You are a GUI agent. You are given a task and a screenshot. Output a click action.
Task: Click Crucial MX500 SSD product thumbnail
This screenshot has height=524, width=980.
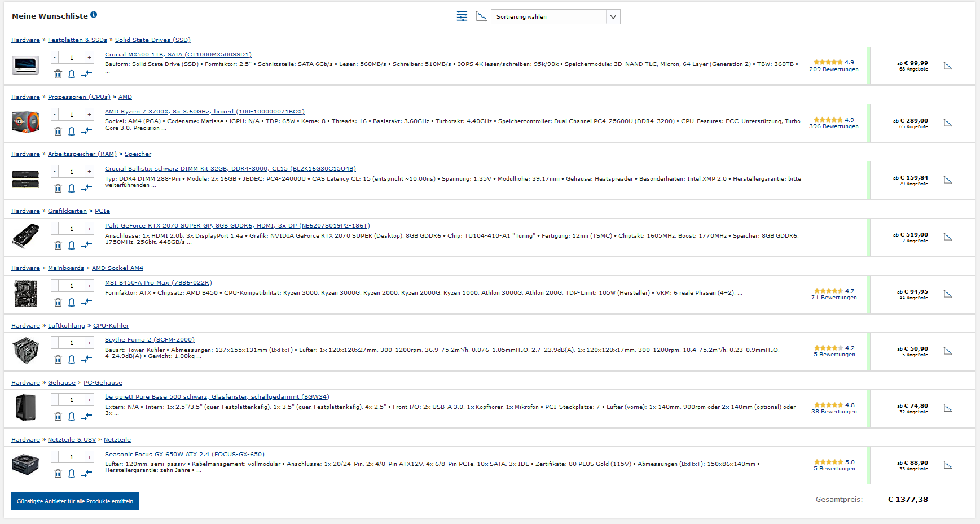pos(25,65)
